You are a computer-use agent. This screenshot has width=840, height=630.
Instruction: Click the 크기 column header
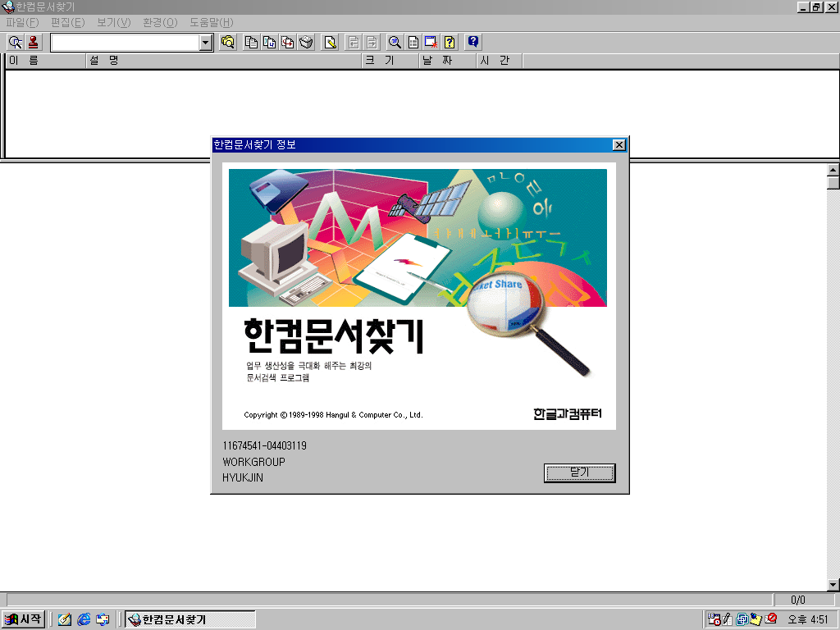[x=390, y=61]
